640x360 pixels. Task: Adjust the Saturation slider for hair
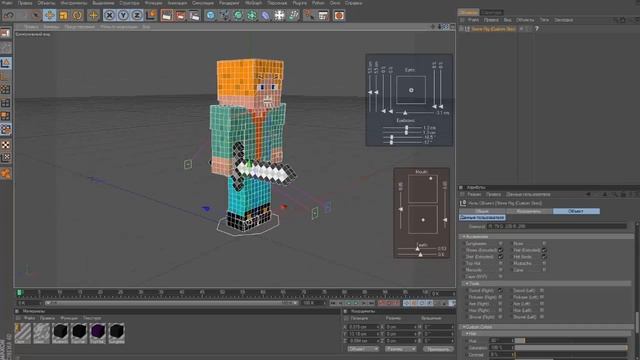point(571,347)
